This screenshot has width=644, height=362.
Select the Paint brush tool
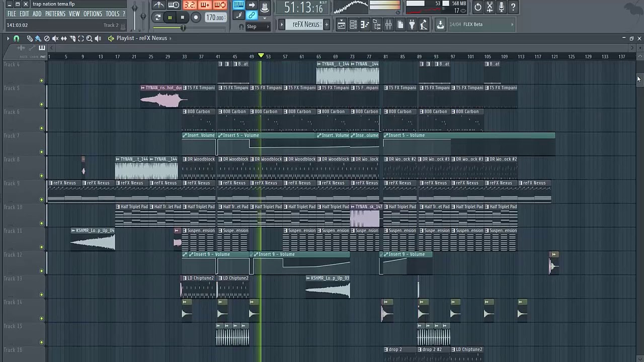(38, 38)
